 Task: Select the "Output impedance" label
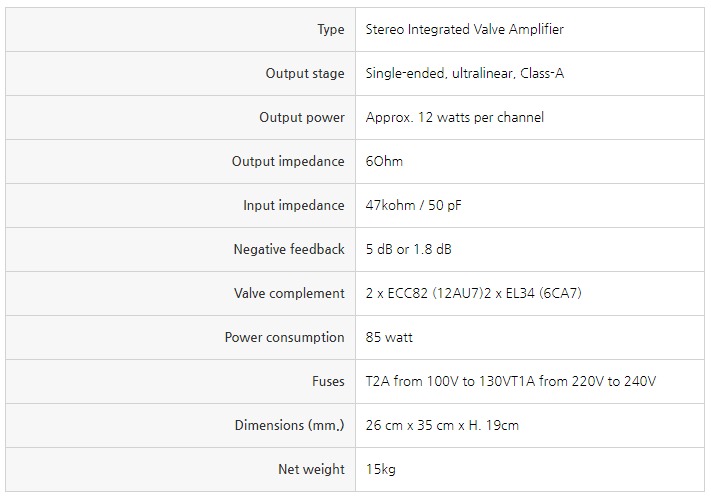tap(288, 162)
